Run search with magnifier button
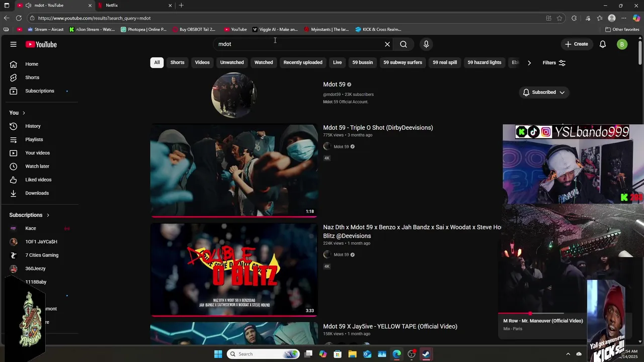Screen dimensions: 644x362 click(x=404, y=44)
